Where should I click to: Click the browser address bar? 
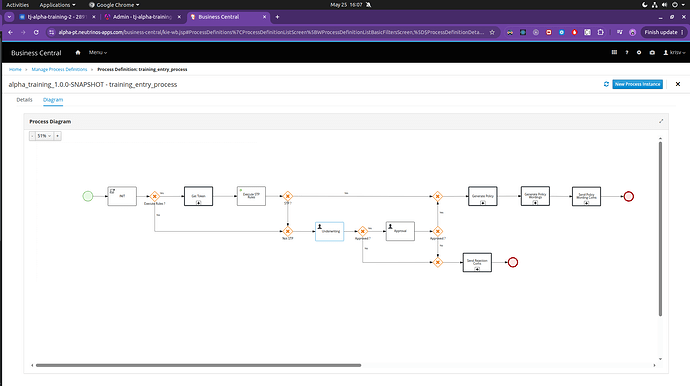[271, 32]
